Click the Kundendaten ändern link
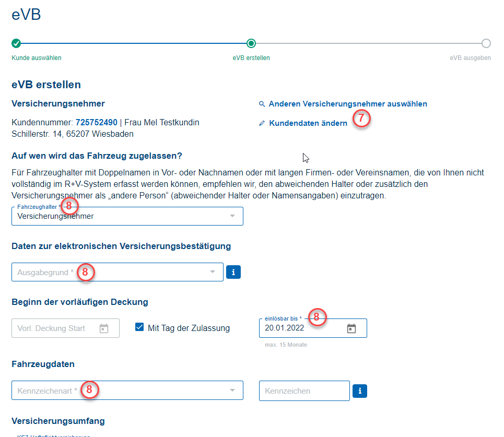 click(x=308, y=124)
